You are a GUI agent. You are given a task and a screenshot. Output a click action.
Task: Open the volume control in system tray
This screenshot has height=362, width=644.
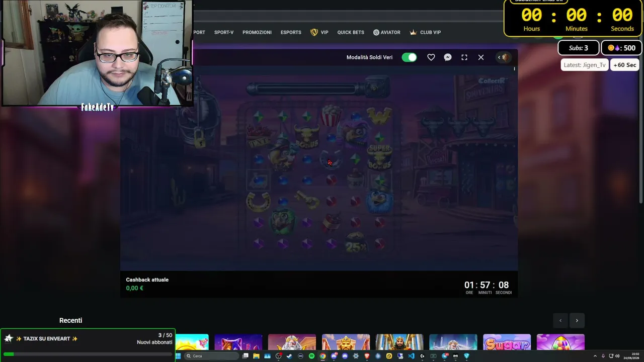[x=618, y=356]
